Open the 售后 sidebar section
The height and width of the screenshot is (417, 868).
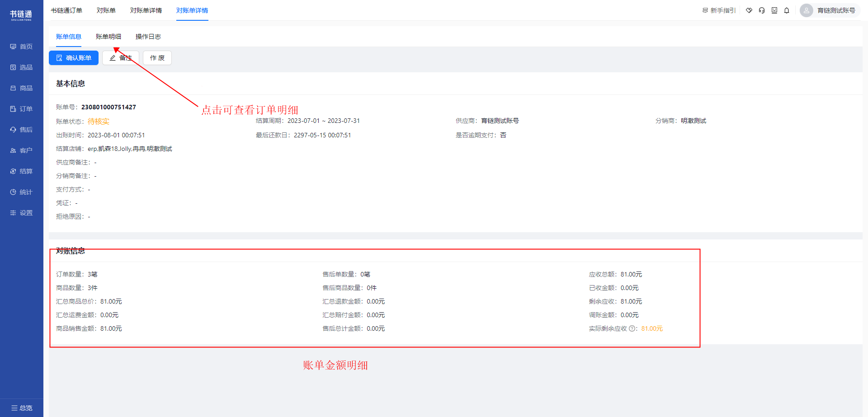click(x=21, y=130)
